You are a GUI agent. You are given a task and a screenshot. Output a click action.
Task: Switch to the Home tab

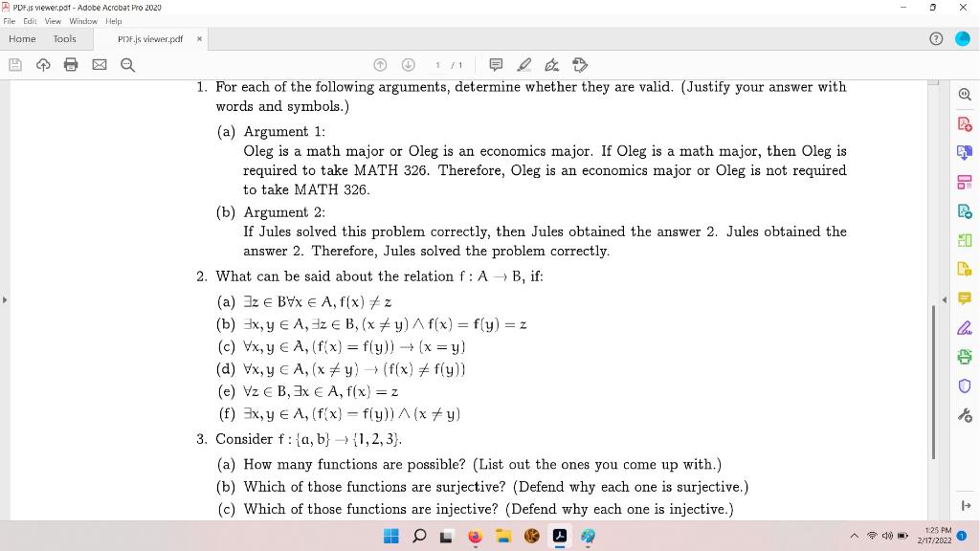click(x=22, y=39)
